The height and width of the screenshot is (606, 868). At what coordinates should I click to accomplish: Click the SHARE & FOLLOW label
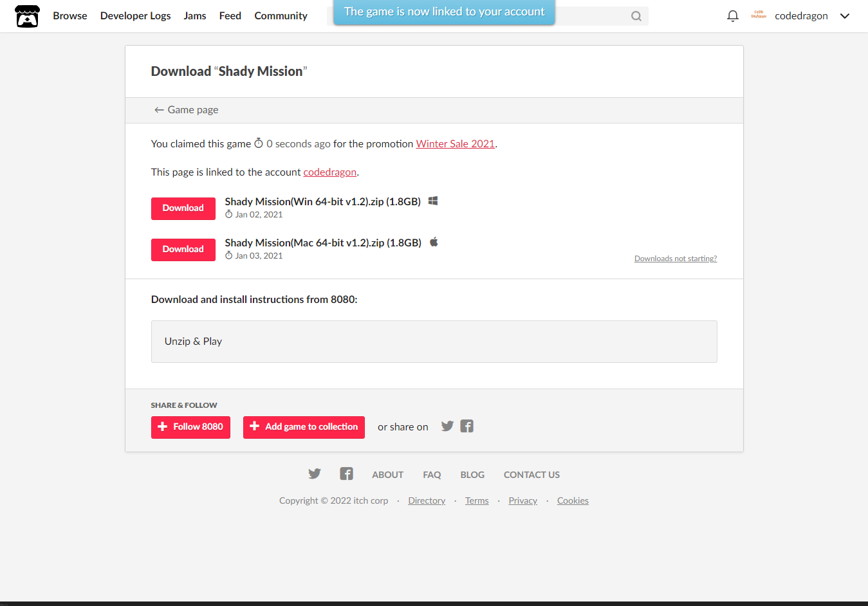pos(184,405)
